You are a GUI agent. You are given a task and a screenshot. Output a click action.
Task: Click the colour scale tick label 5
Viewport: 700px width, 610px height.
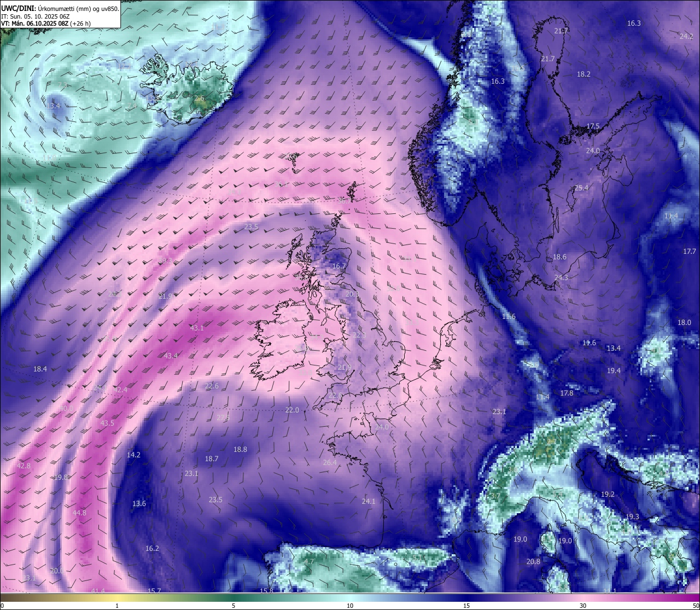(x=234, y=606)
